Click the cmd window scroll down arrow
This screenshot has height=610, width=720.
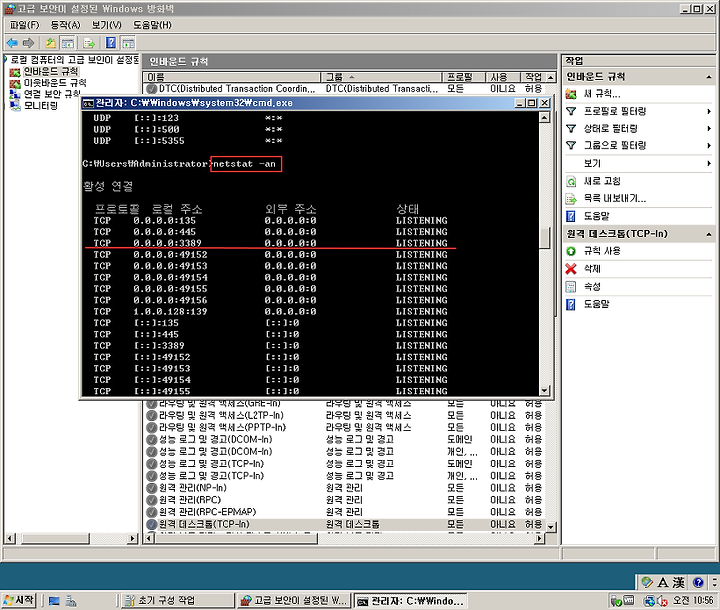[544, 390]
